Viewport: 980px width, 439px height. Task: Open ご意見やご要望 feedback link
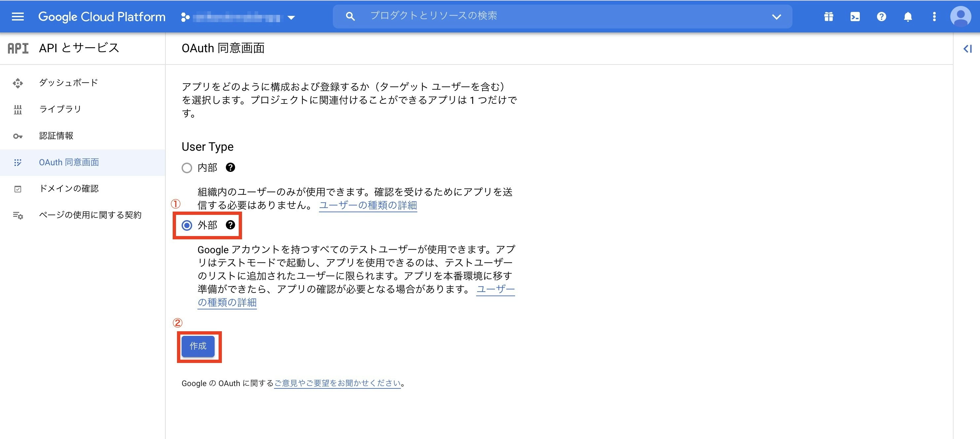pos(337,383)
